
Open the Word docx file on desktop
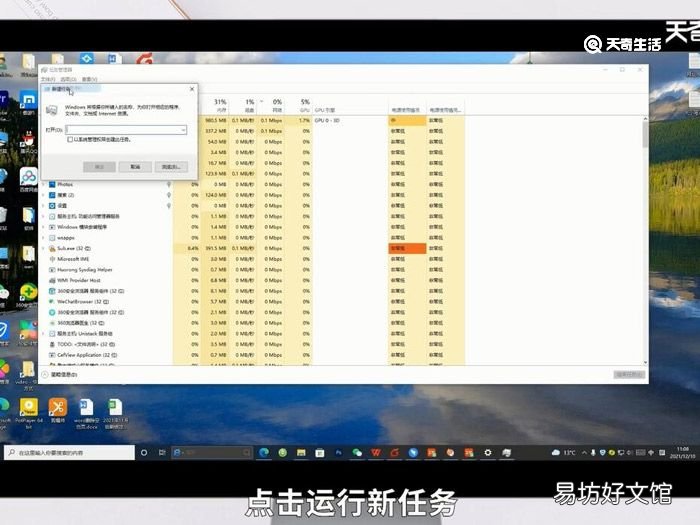(87, 413)
